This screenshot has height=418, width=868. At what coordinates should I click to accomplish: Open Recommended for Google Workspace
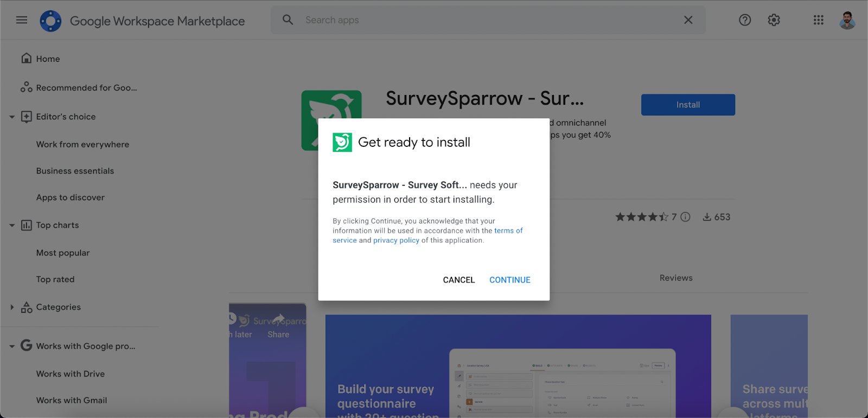86,87
